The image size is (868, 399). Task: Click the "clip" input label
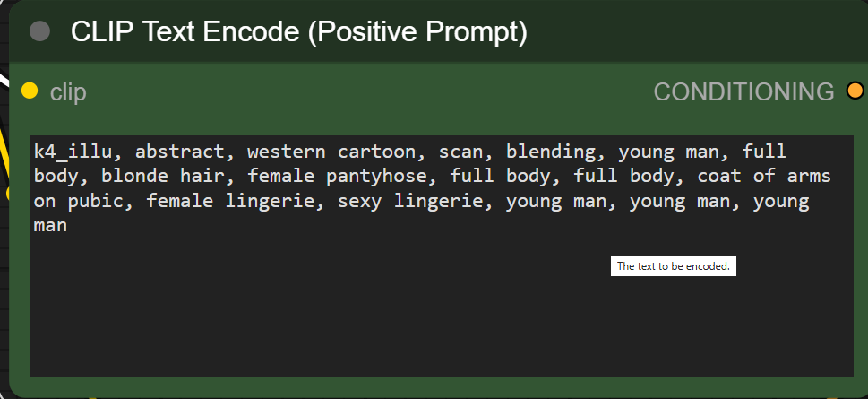click(x=68, y=91)
